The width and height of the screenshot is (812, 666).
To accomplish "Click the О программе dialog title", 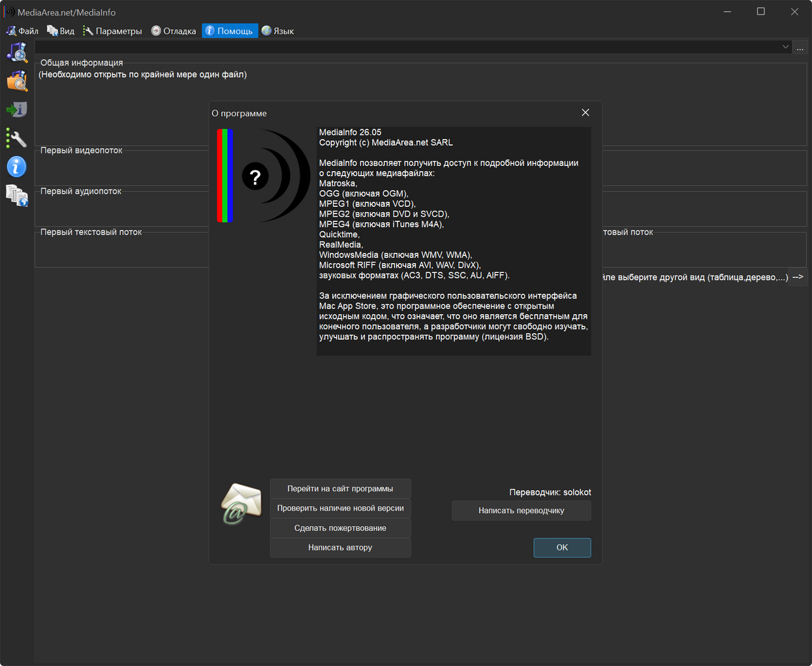I will coord(239,113).
